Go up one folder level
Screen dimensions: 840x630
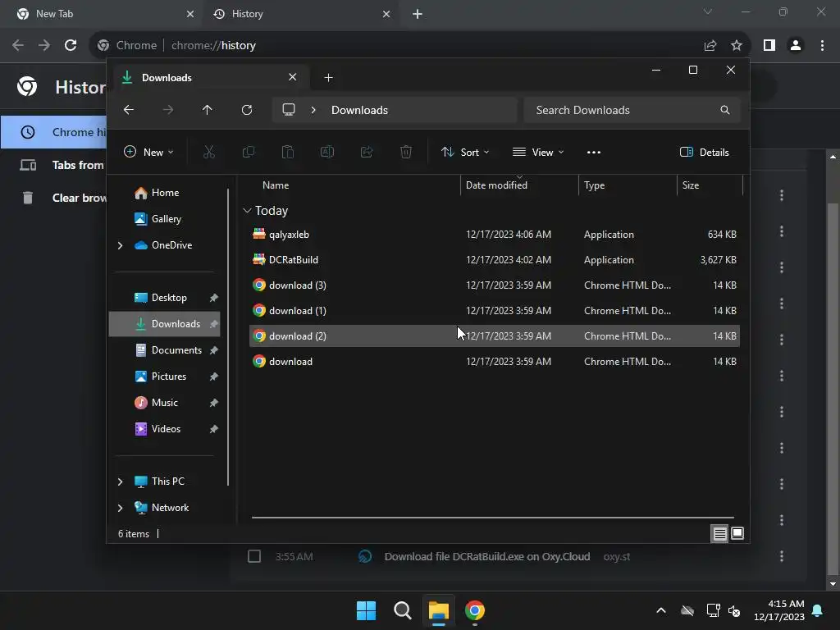[208, 110]
